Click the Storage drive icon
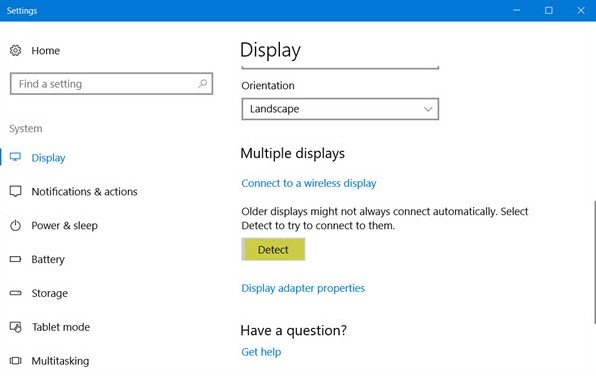The height and width of the screenshot is (376, 596). tap(16, 293)
